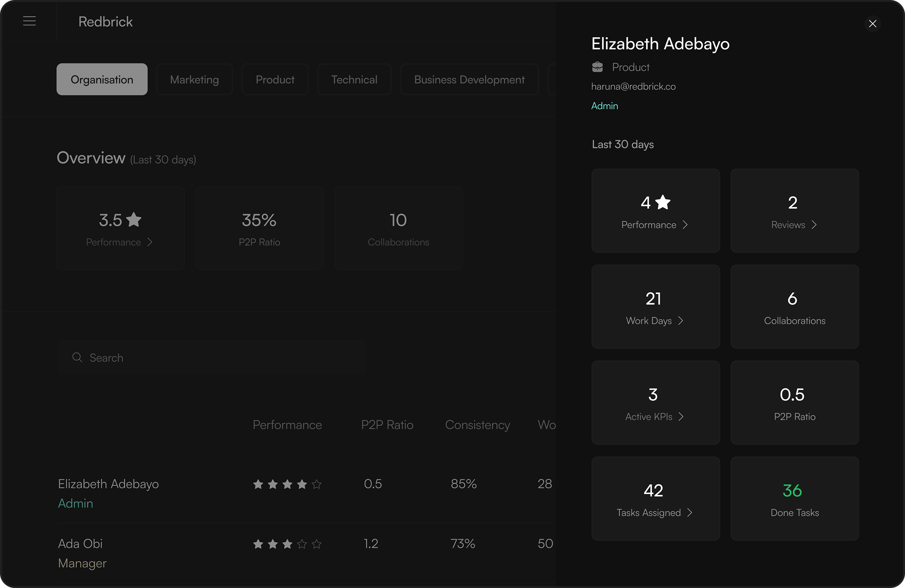Open the Technical tab
The image size is (905, 588).
(354, 80)
